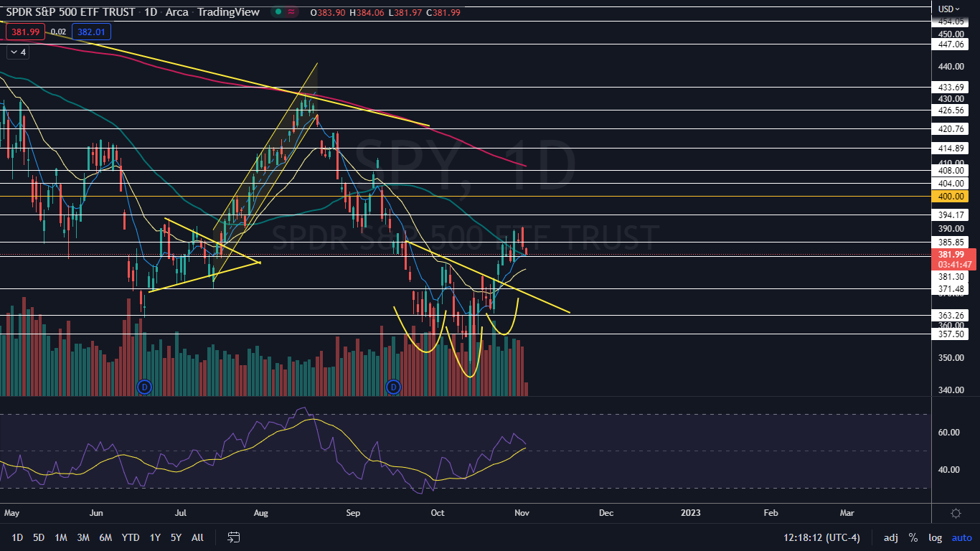Click the 420.76 price level label
The image size is (980, 551).
[x=951, y=129]
